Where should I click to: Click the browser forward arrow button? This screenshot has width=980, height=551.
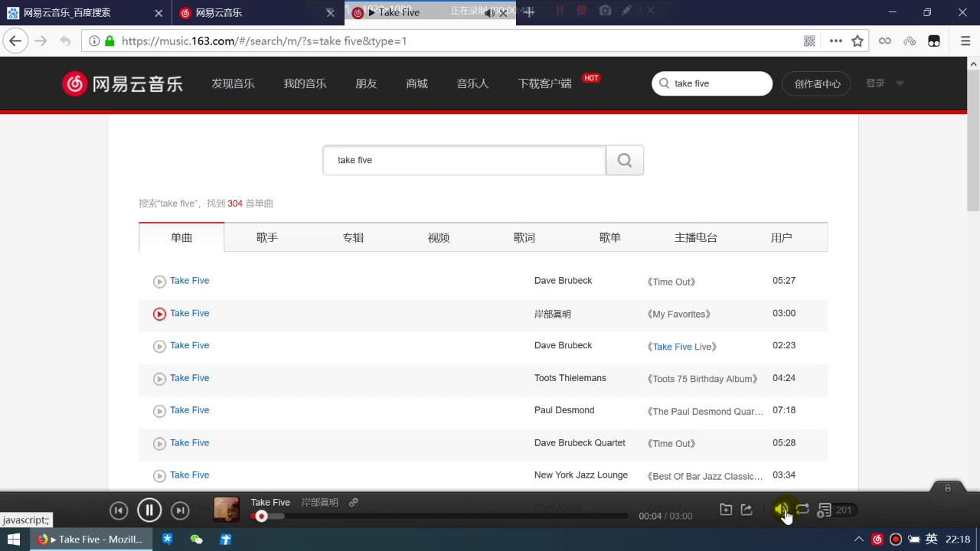(x=41, y=41)
